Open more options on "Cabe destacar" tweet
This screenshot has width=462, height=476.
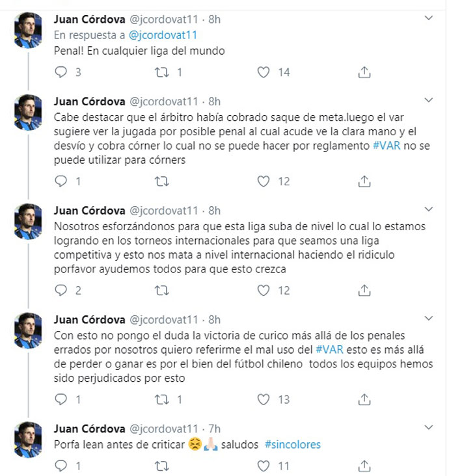428,101
